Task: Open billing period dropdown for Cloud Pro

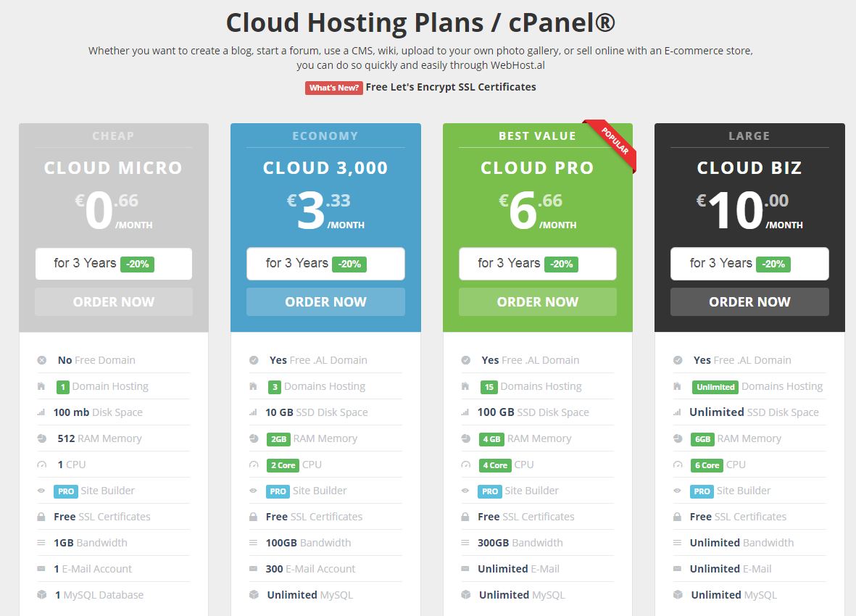Action: (538, 264)
